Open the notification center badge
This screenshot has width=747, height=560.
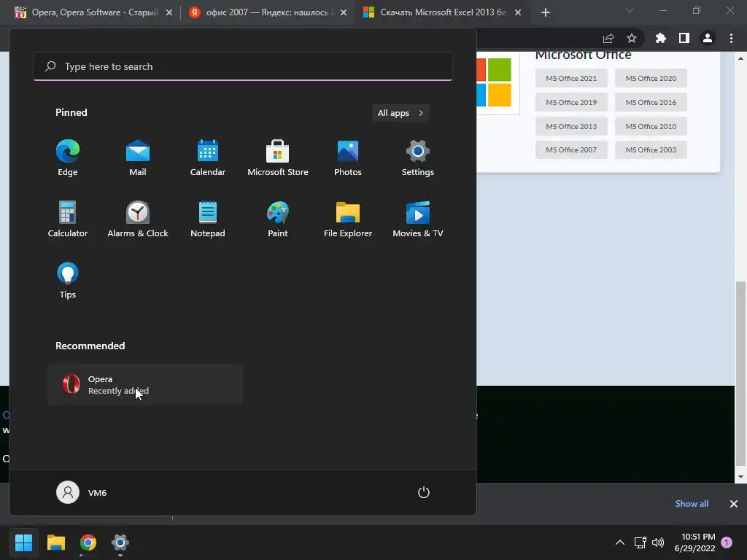pos(727,542)
